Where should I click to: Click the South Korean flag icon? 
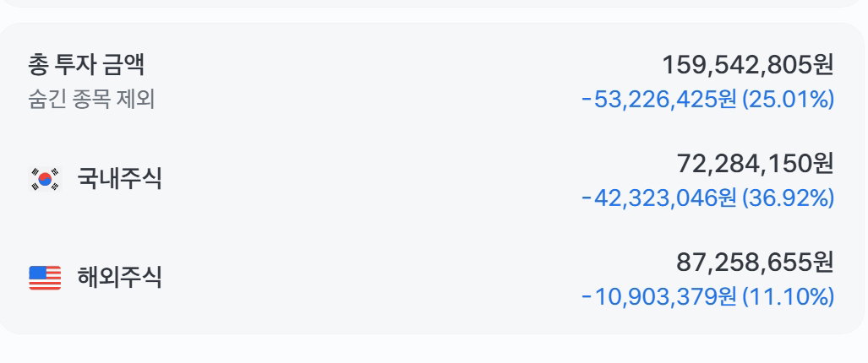(45, 179)
